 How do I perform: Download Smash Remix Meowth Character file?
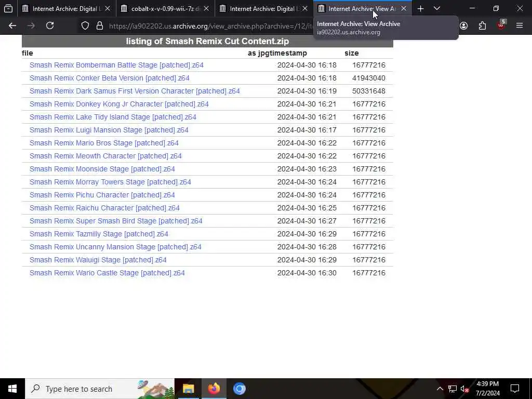(x=105, y=156)
